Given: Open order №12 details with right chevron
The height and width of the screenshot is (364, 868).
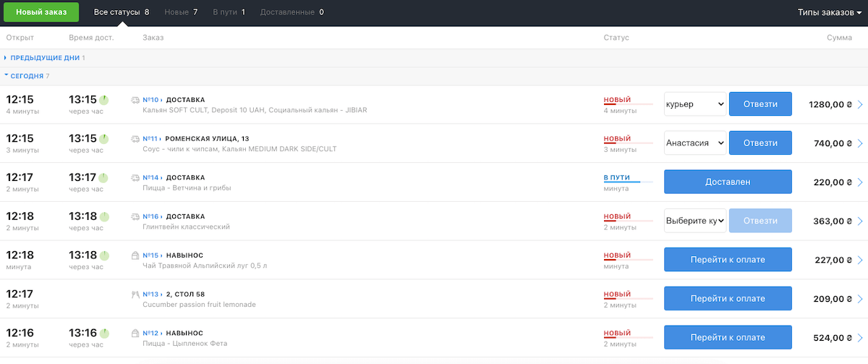Looking at the screenshot, I should click(x=860, y=338).
